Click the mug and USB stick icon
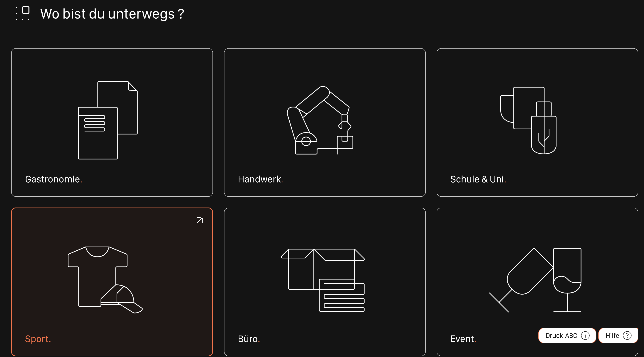Screen dimensions: 644x357 528,120
